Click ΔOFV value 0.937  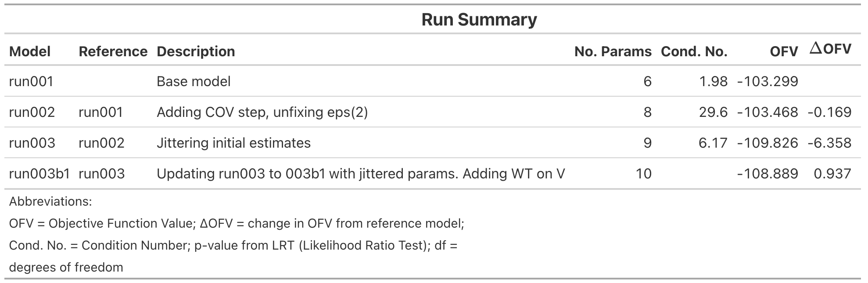click(832, 174)
